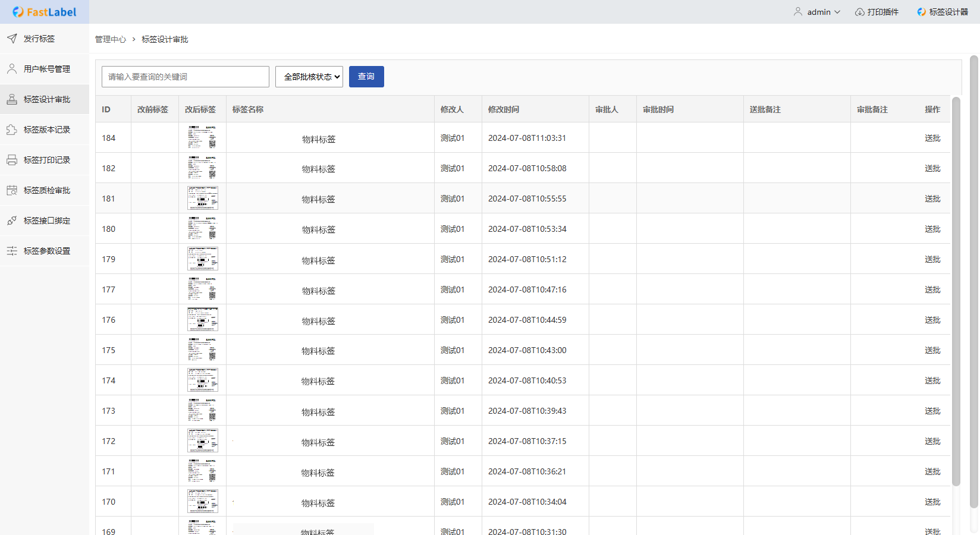980x535 pixels.
Task: Click 送批 for row ID 177
Action: pos(932,289)
